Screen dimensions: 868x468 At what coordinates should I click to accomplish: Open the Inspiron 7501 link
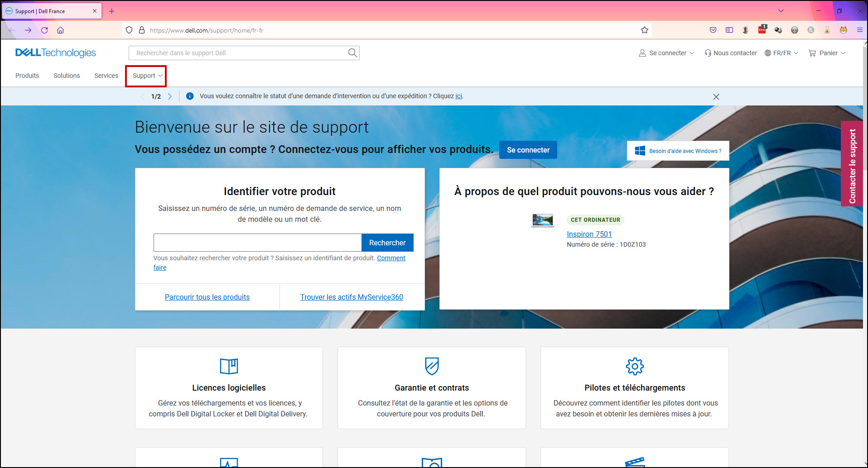point(589,234)
